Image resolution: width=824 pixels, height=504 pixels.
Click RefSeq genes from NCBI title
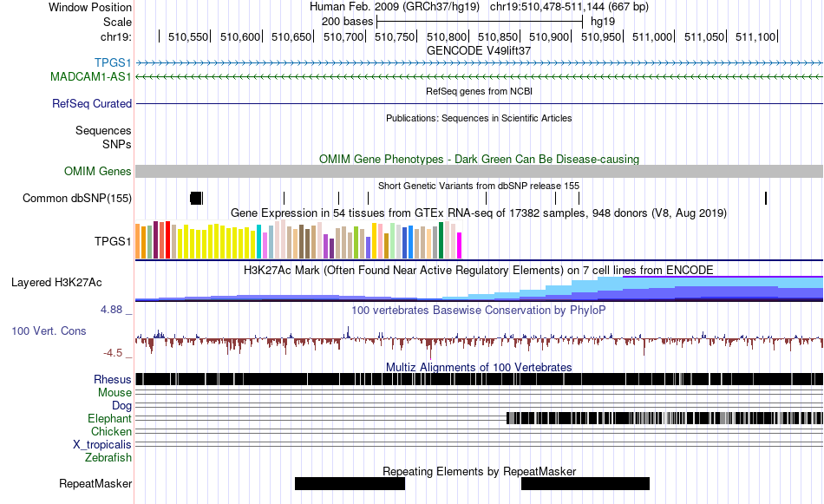pyautogui.click(x=479, y=91)
